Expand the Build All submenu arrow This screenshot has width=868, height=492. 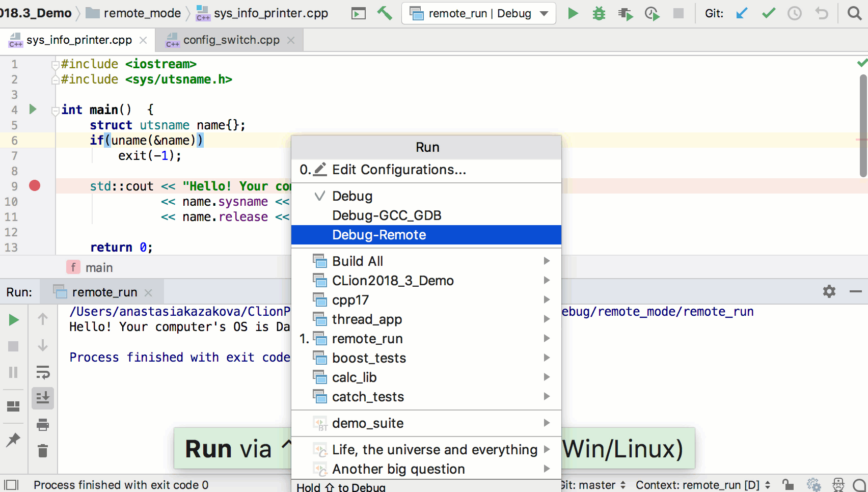point(547,261)
